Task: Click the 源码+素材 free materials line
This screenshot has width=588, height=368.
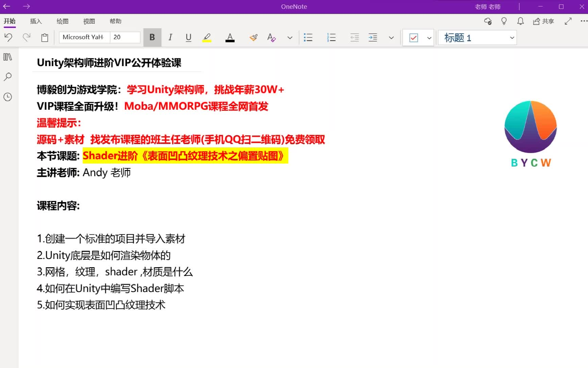Action: coord(181,139)
